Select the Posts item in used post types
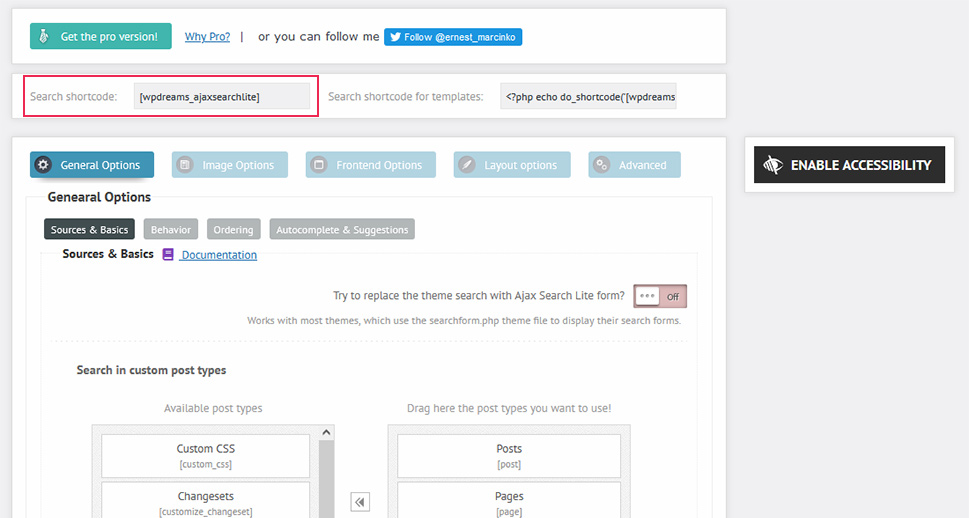Viewport: 969px width, 518px height. point(509,456)
